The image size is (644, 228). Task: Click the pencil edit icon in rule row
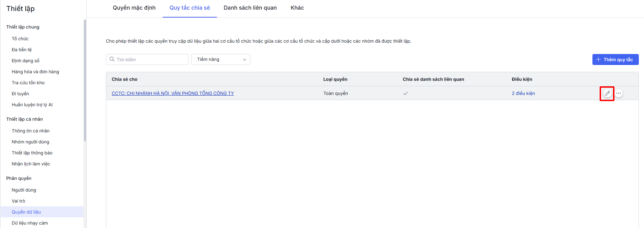pos(607,93)
